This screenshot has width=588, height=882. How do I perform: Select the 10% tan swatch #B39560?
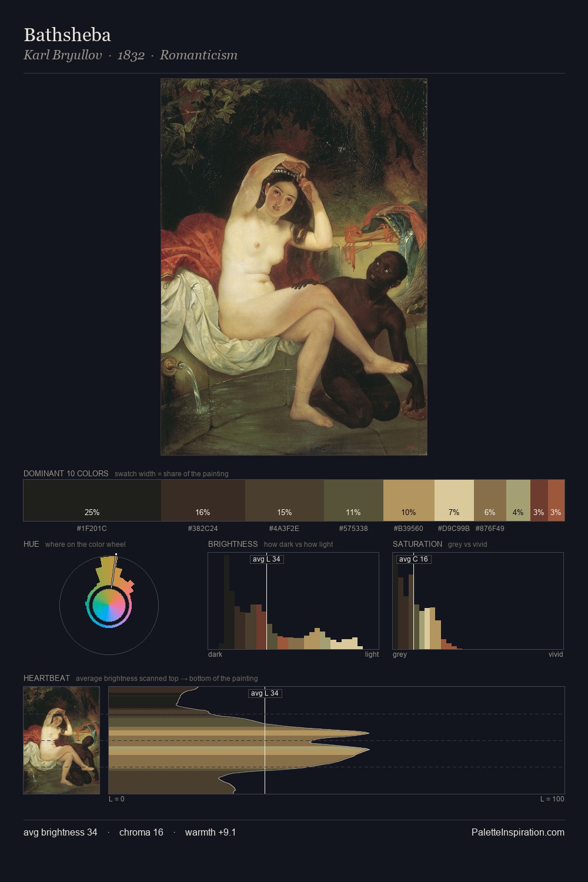409,500
